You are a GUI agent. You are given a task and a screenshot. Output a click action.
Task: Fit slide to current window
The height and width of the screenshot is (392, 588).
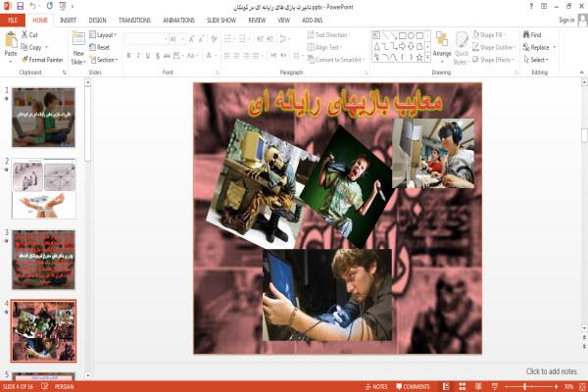click(x=583, y=386)
